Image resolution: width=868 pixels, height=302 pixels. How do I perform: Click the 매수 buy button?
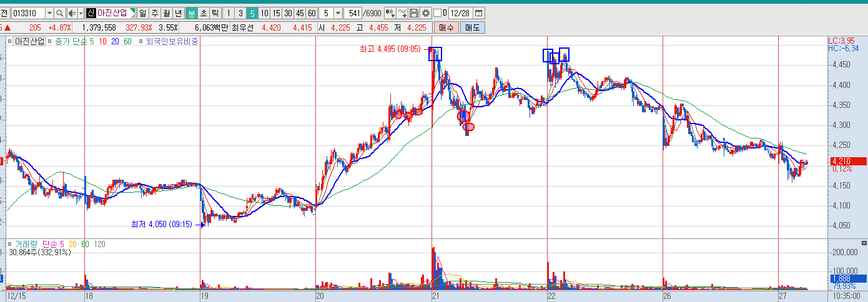(x=446, y=28)
